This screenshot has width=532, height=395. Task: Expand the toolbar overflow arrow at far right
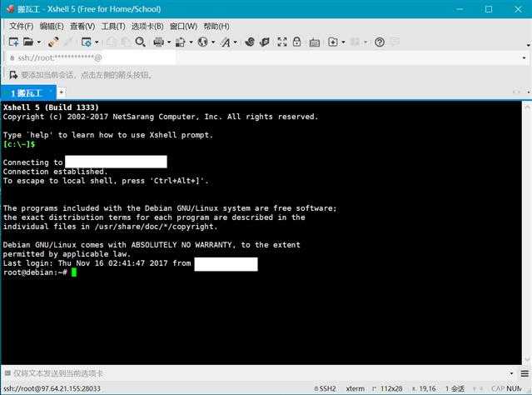click(x=529, y=45)
